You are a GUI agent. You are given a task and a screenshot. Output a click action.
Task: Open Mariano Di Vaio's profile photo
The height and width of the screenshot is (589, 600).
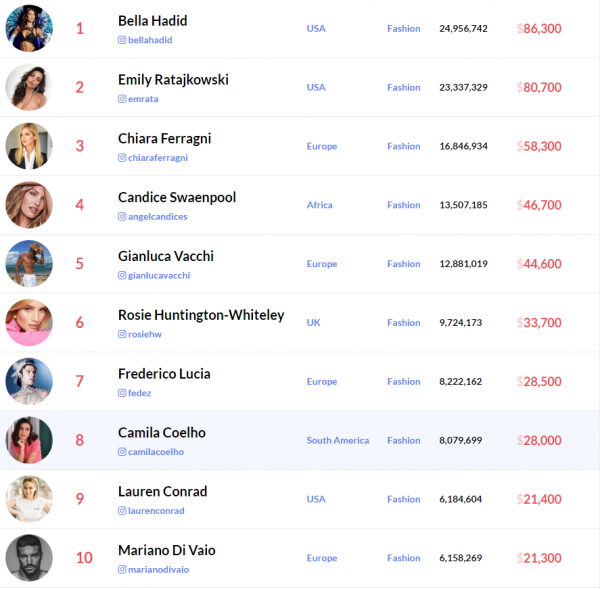(29, 558)
